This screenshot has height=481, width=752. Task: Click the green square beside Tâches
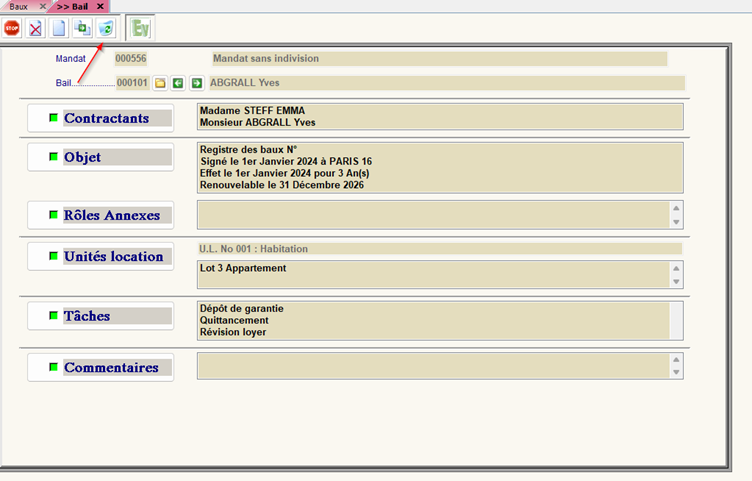pos(54,316)
